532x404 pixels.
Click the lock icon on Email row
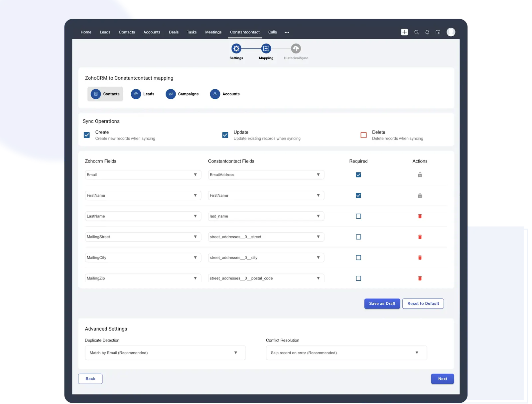(420, 175)
